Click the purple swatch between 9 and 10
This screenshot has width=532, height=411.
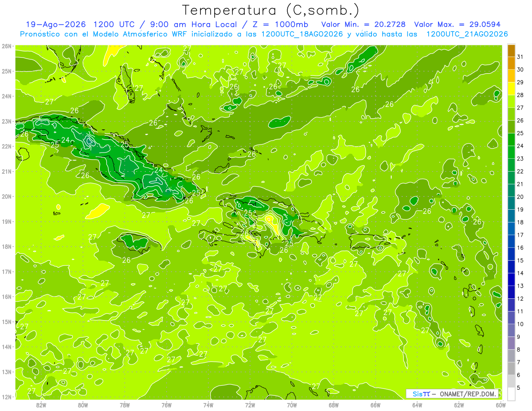click(511, 330)
